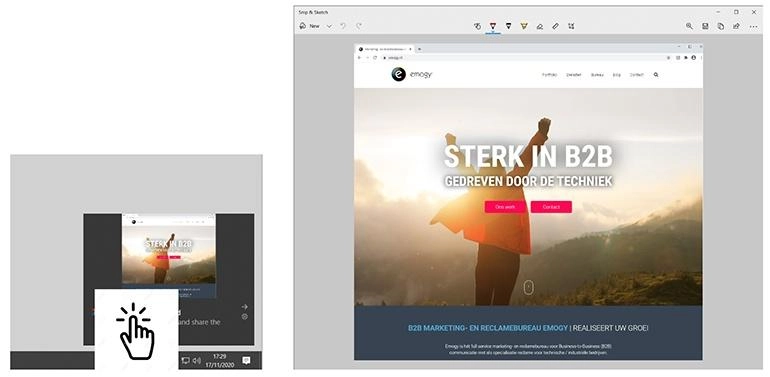The width and height of the screenshot is (770, 377).
Task: Select the black Pencil tool
Action: [x=508, y=26]
